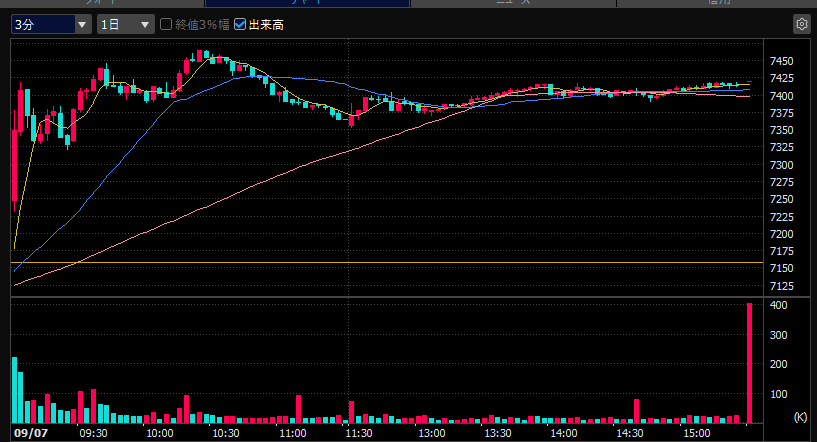This screenshot has width=817, height=442.
Task: Click the 400 volume axis label
Action: tap(779, 305)
